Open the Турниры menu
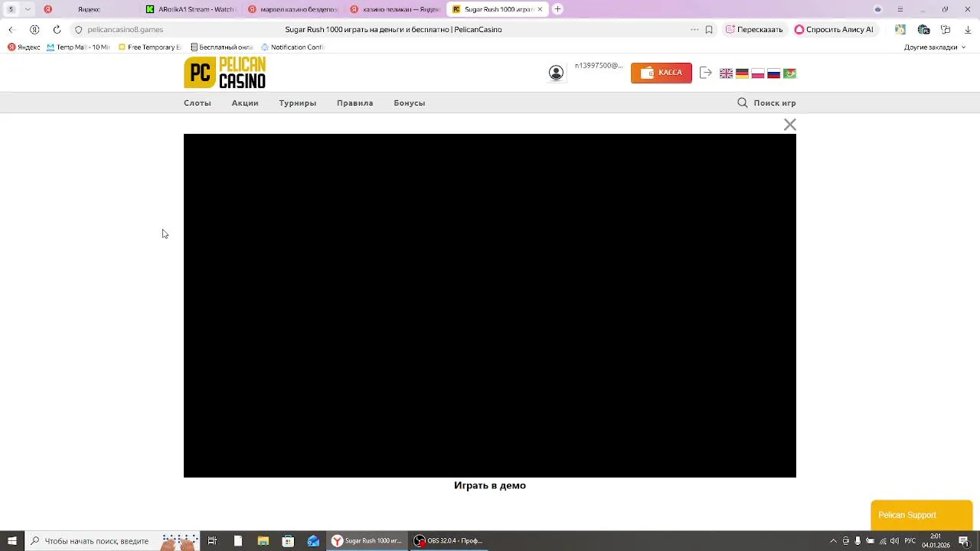 [x=298, y=103]
